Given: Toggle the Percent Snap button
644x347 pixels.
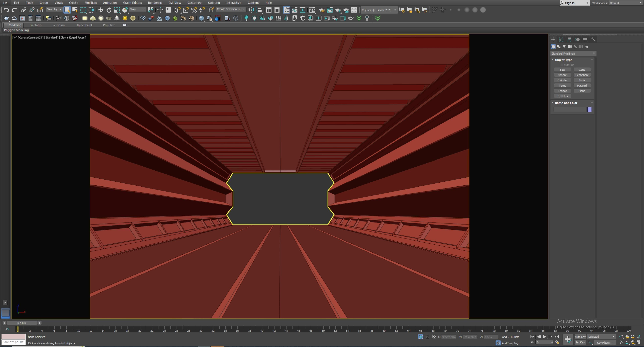Looking at the screenshot, I should (x=194, y=10).
